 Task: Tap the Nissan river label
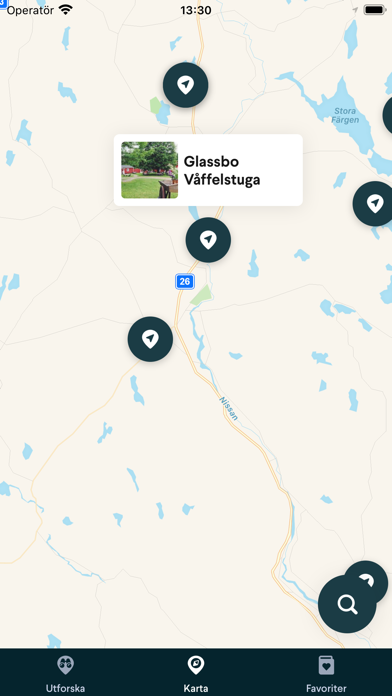pyautogui.click(x=229, y=408)
